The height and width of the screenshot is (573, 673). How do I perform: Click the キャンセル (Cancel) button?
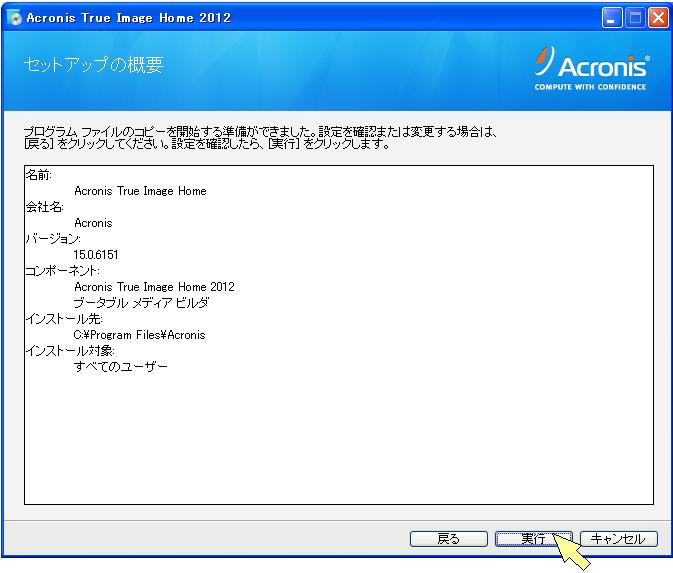[618, 538]
